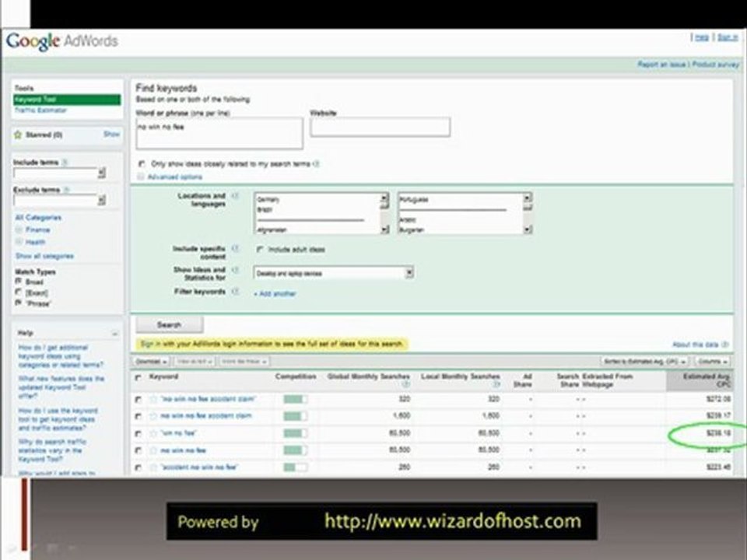
Task: Open the 'View as text' dropdown
Action: coord(195,362)
